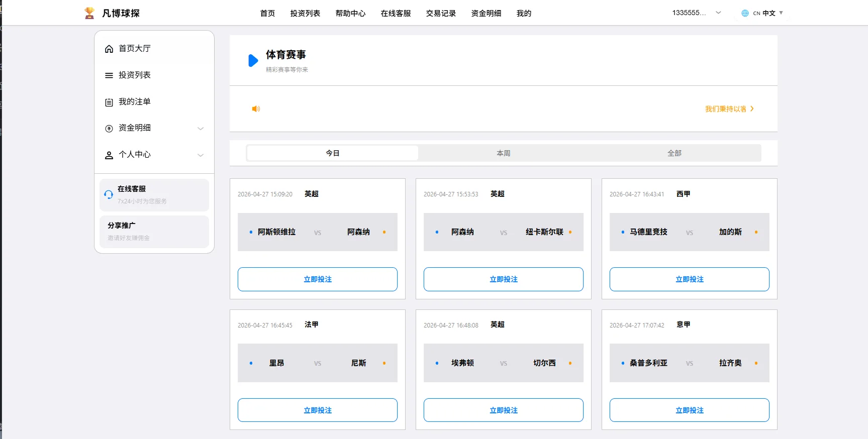Click the 法甲 league label
Image resolution: width=868 pixels, height=439 pixels.
point(311,325)
